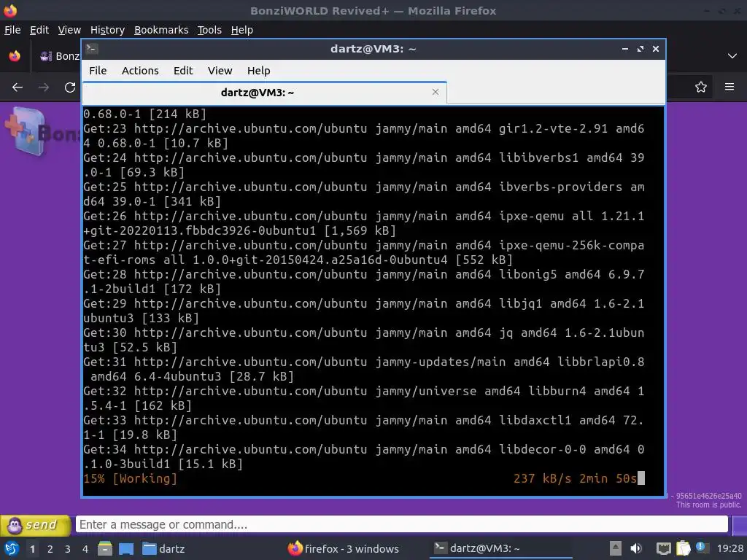The width and height of the screenshot is (747, 560).
Task: Click the 15% [Working] progress text
Action: (130, 478)
